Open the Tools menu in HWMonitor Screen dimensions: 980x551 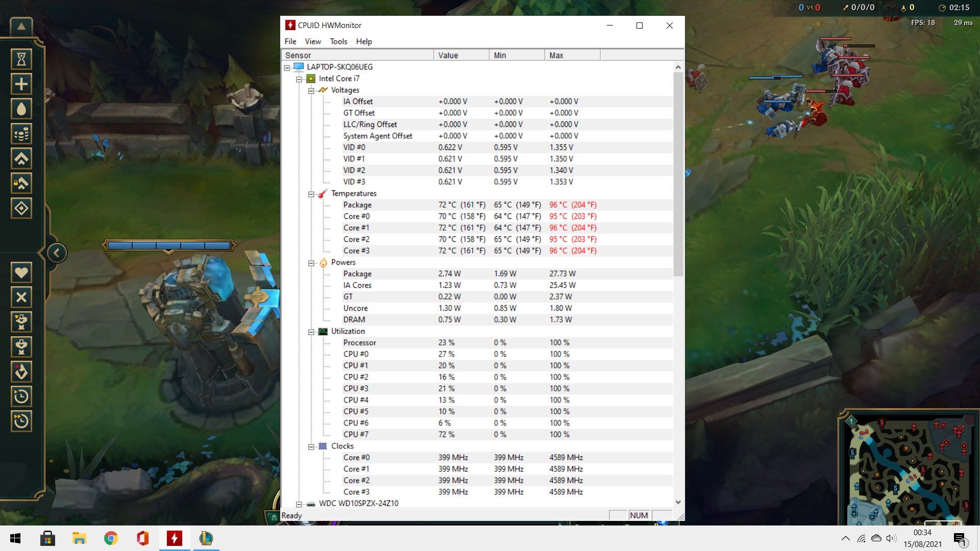338,41
